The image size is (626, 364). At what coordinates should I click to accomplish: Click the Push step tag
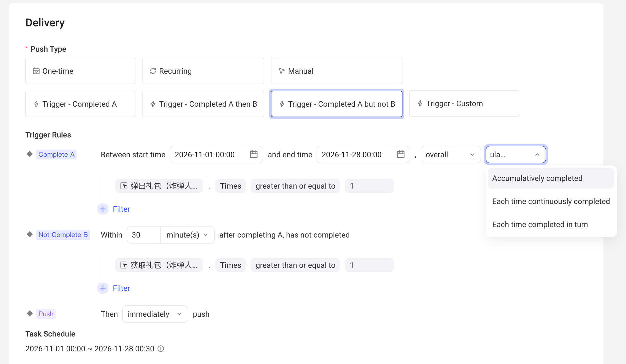click(46, 314)
